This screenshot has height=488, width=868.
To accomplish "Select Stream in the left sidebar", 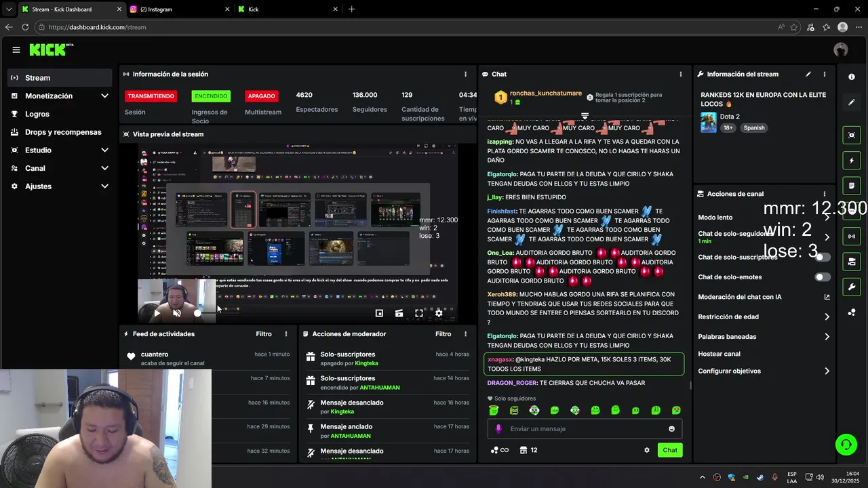I will click(x=60, y=78).
